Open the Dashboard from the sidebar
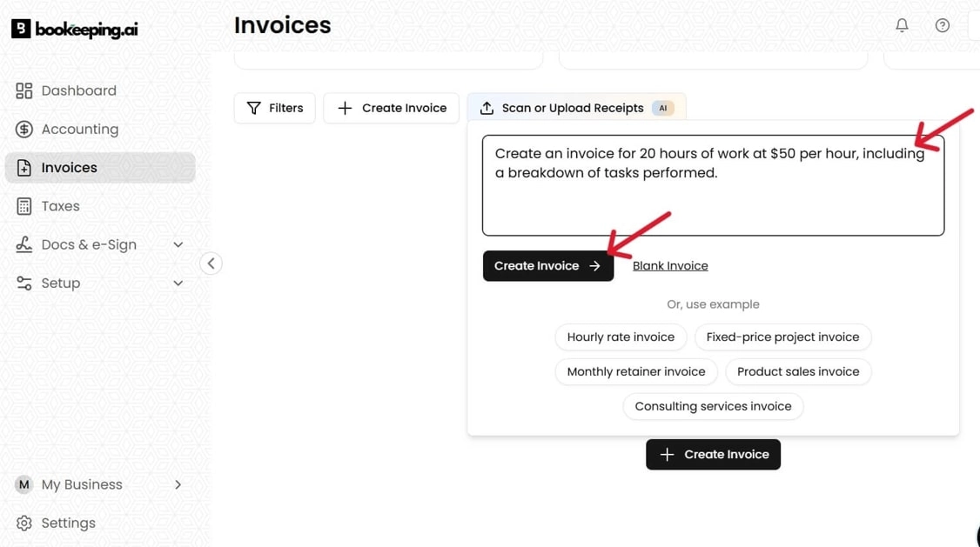This screenshot has height=547, width=980. click(x=78, y=90)
